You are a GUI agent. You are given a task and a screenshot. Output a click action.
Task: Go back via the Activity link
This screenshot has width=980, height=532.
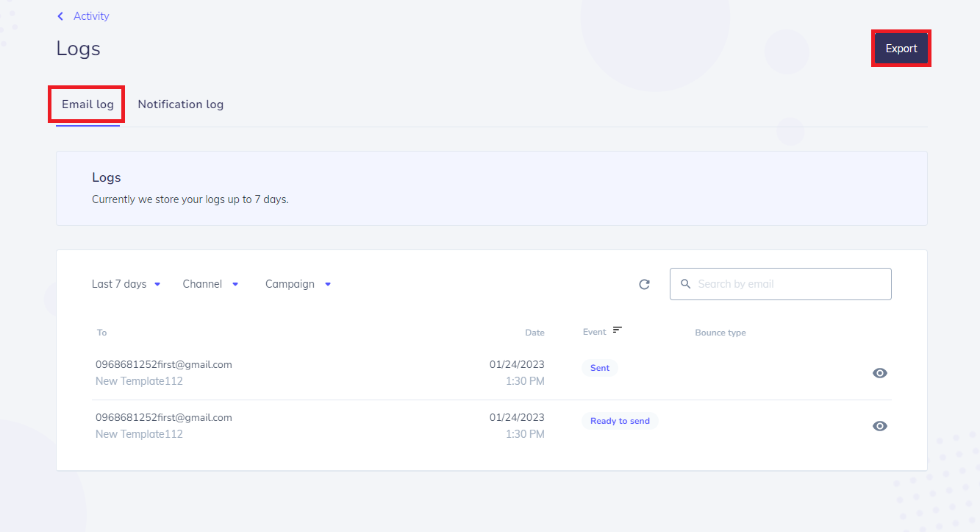pyautogui.click(x=91, y=16)
